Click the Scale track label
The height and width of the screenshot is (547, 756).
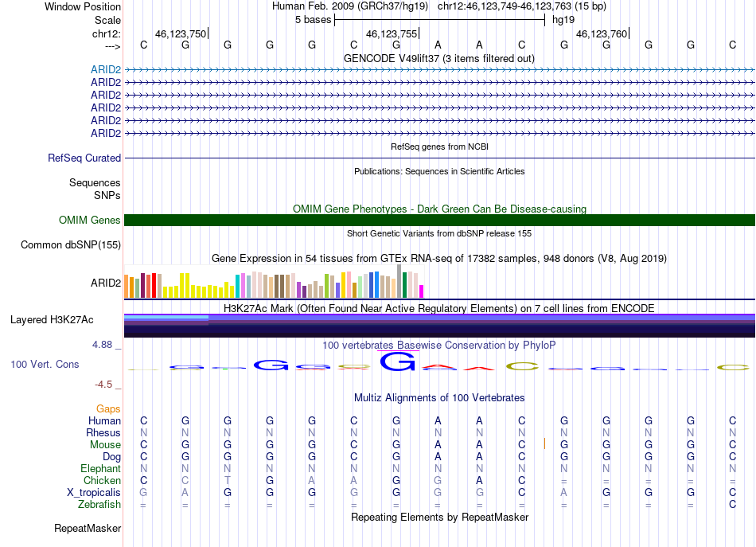(x=107, y=20)
